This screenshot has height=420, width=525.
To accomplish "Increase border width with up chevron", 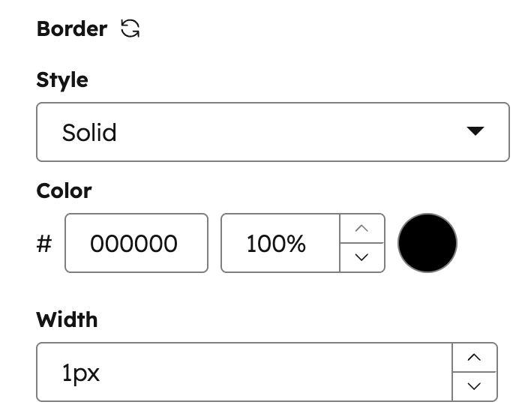I will [x=474, y=358].
